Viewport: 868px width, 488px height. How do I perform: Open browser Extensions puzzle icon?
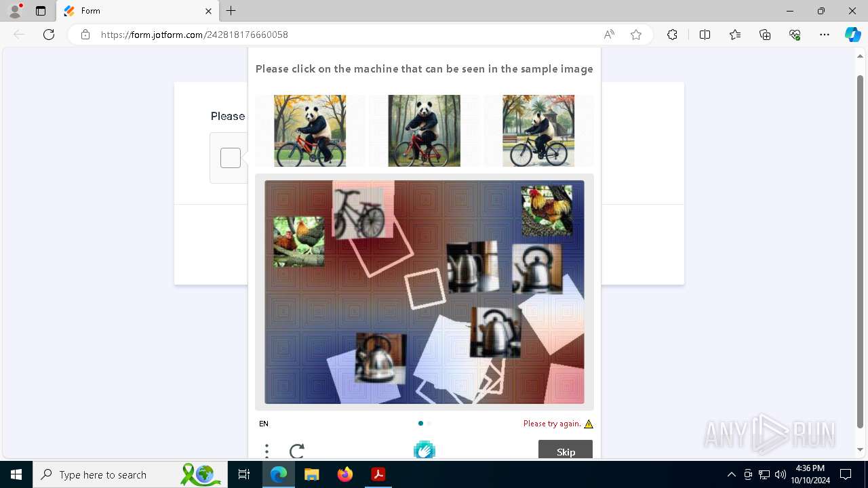tap(672, 35)
